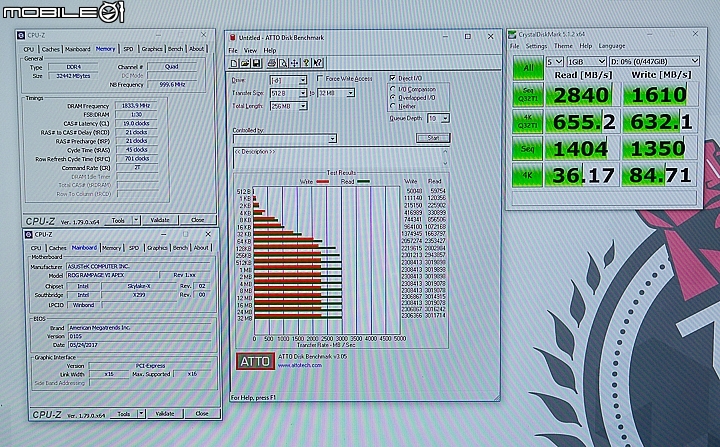Click the upper CPU-Z Memory window title icon
Screen dimensions: 720x447
click(x=21, y=35)
